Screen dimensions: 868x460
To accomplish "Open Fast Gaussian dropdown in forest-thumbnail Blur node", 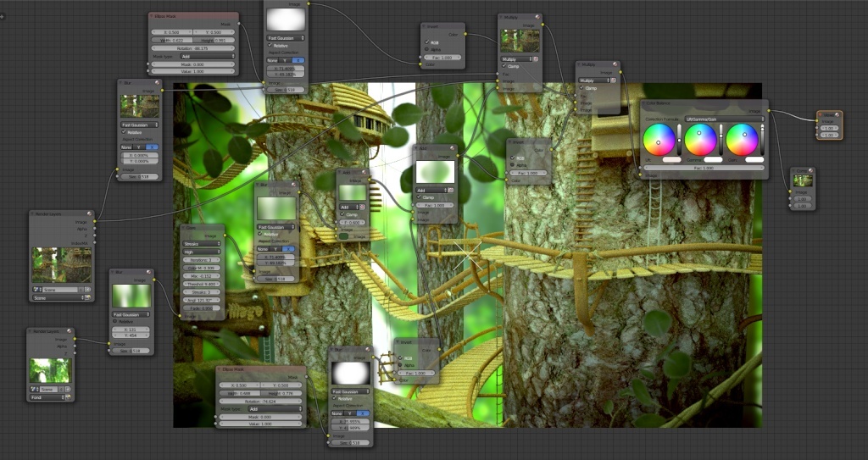I will [140, 125].
